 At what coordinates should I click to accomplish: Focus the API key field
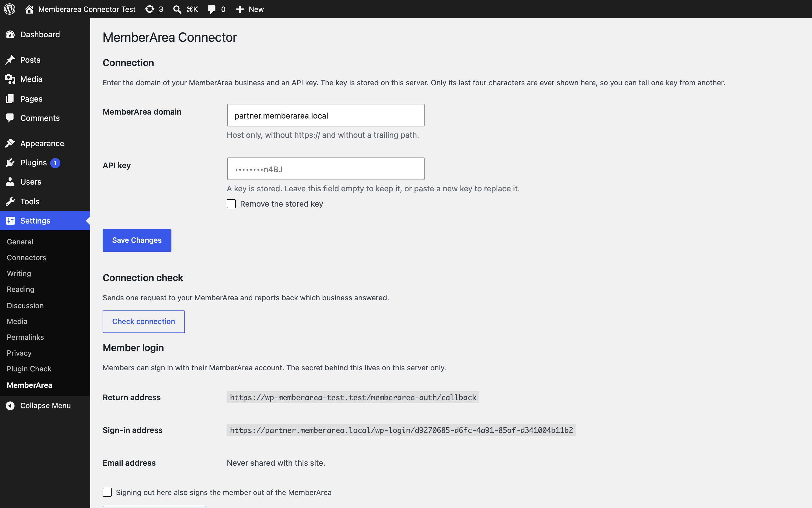click(325, 169)
